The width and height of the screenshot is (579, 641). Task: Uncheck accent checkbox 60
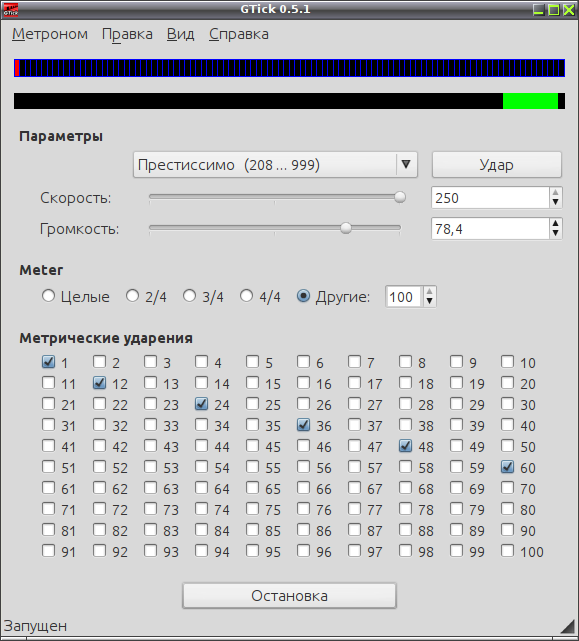pyautogui.click(x=507, y=467)
